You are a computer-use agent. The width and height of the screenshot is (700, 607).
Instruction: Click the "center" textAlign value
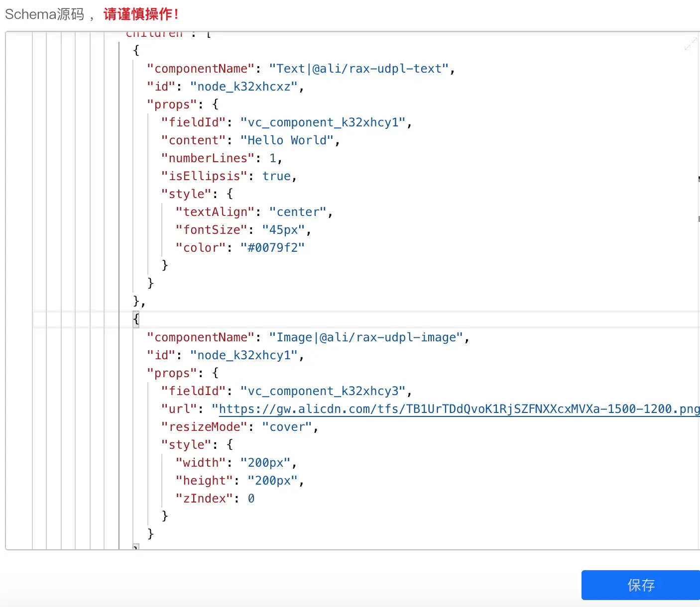298,212
